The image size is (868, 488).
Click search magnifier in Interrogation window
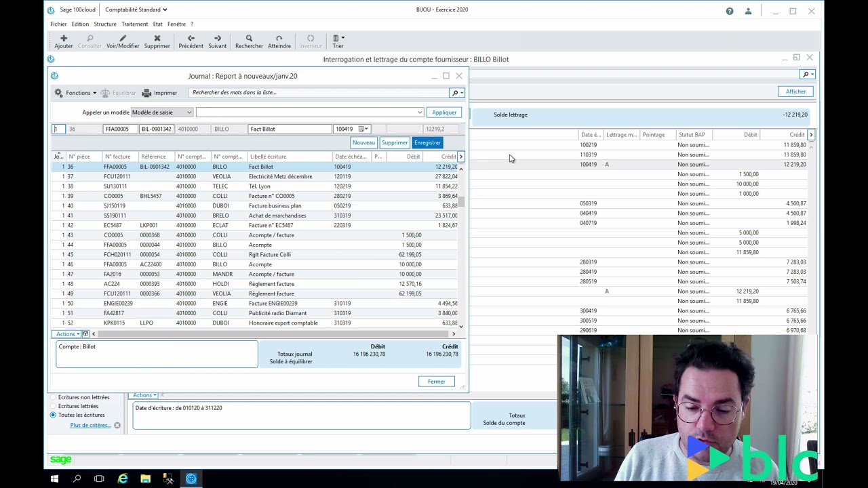tap(807, 75)
